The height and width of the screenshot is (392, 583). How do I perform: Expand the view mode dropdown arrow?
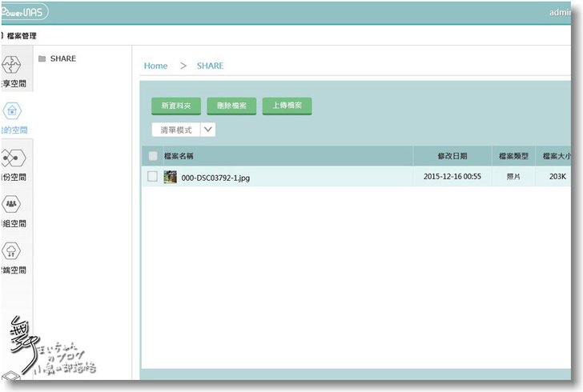207,130
